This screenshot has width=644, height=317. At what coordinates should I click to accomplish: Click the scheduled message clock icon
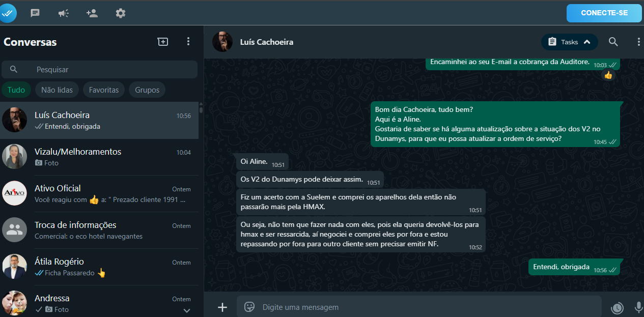(617, 307)
